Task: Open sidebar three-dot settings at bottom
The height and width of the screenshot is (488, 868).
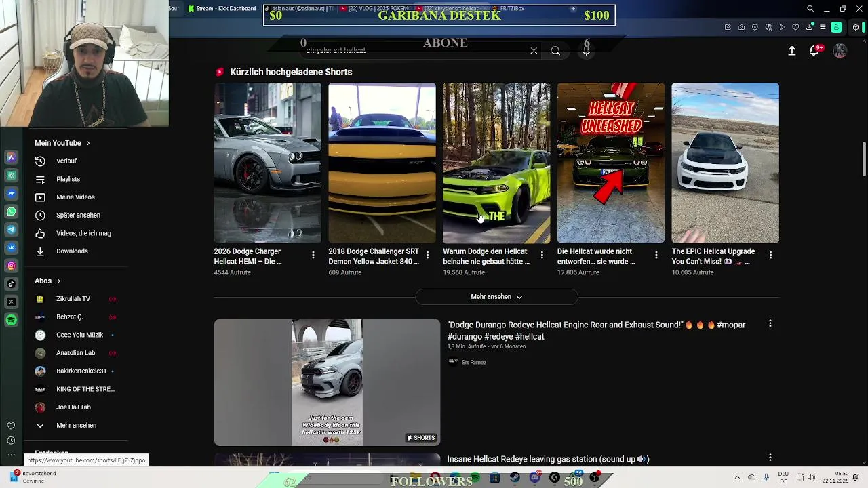Action: [x=11, y=455]
